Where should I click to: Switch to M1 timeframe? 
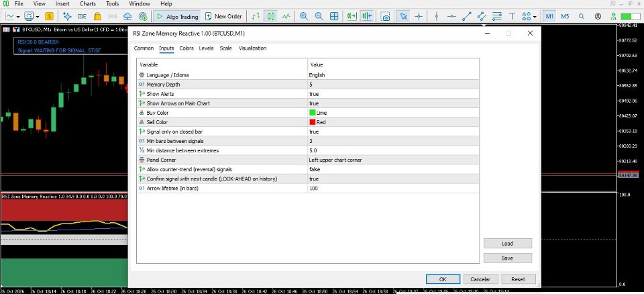[x=550, y=17]
